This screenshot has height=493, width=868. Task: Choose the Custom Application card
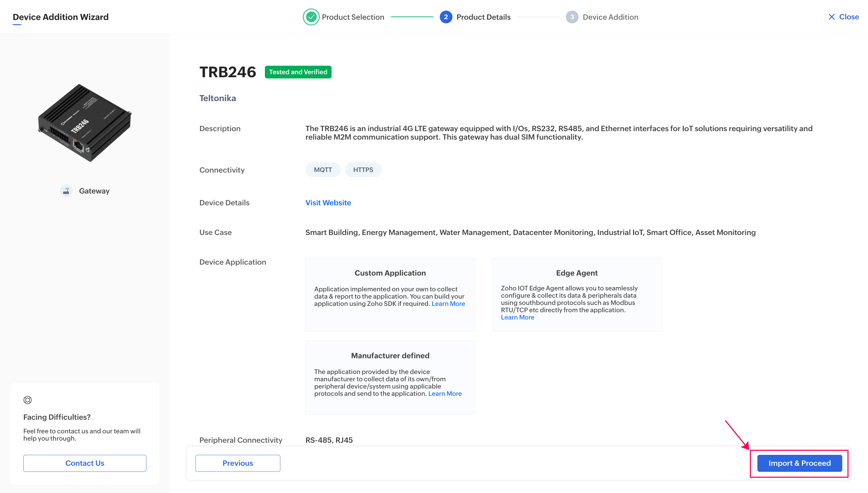[x=390, y=294]
